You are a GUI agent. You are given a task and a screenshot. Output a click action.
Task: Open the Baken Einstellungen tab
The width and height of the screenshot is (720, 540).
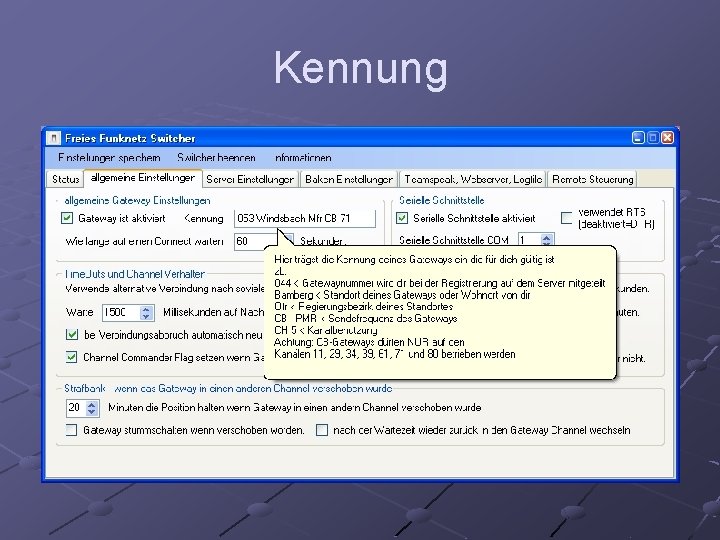(x=349, y=179)
